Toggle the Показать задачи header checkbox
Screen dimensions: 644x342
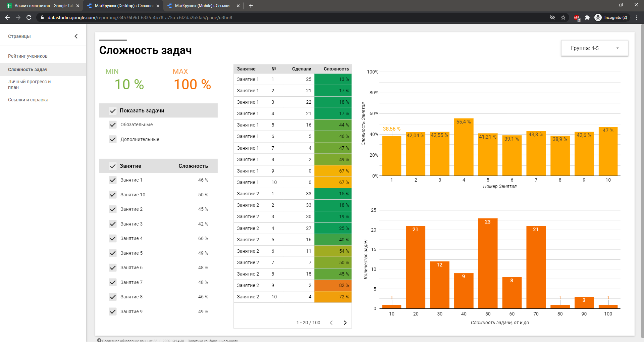click(113, 111)
